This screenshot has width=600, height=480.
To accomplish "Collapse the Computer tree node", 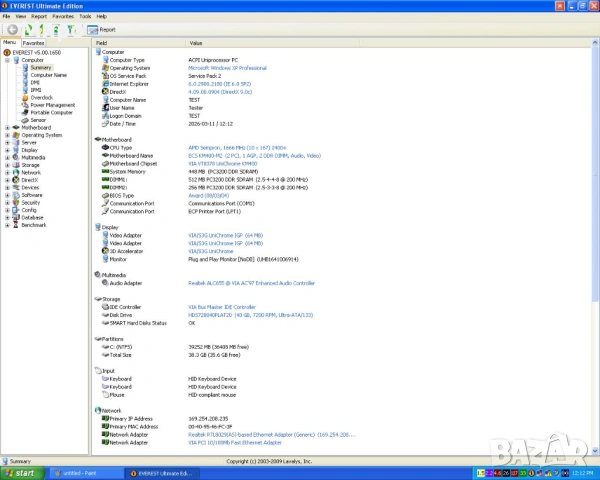I will [x=7, y=60].
